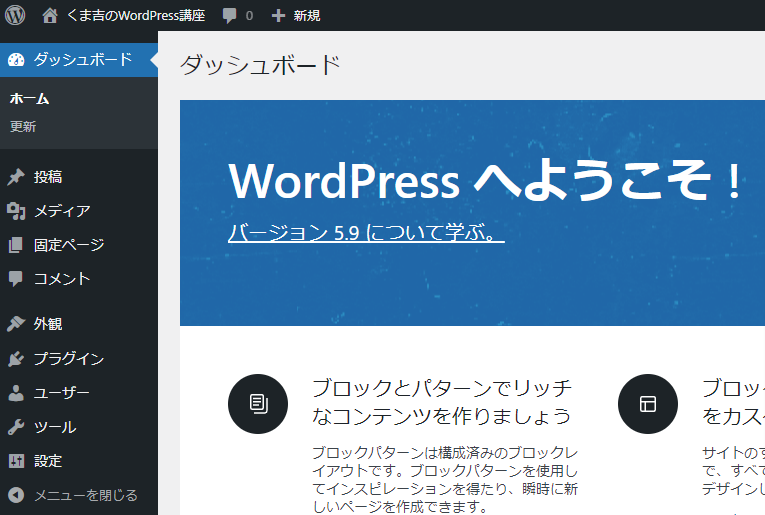This screenshot has width=765, height=515.
Task: Click the WordPress logo icon
Action: click(15, 15)
